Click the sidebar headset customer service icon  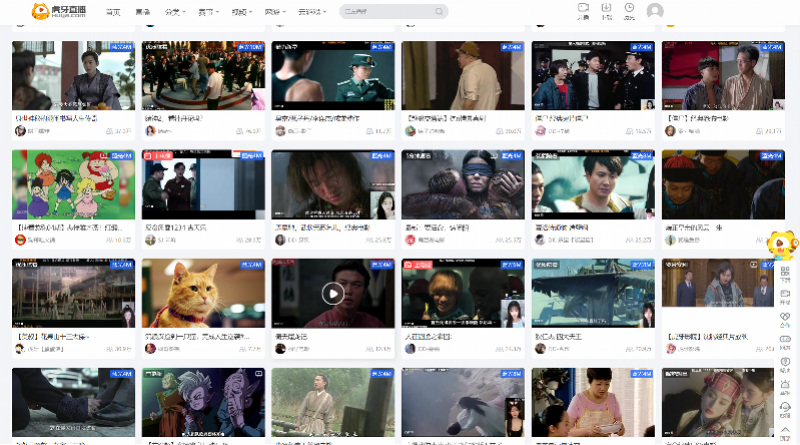point(785,406)
